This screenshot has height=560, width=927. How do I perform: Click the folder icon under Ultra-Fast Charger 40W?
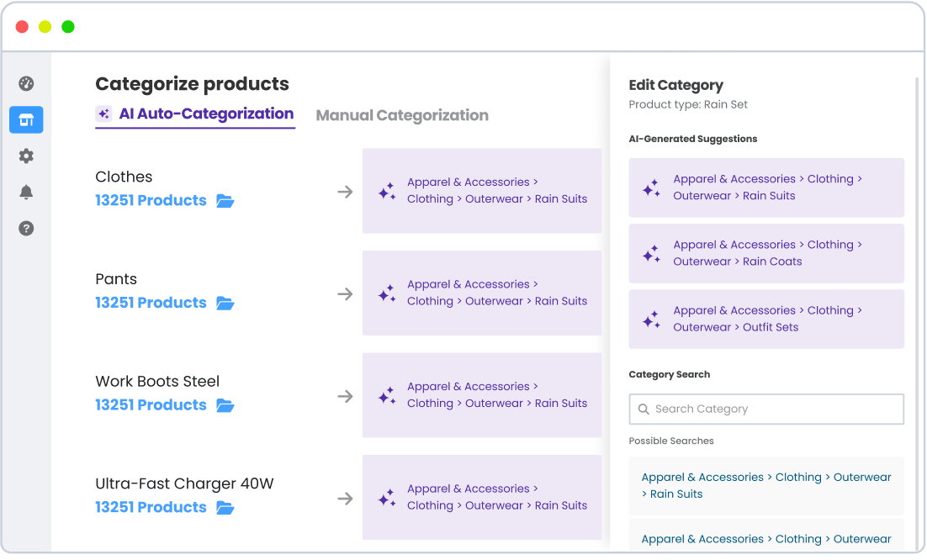(x=225, y=508)
